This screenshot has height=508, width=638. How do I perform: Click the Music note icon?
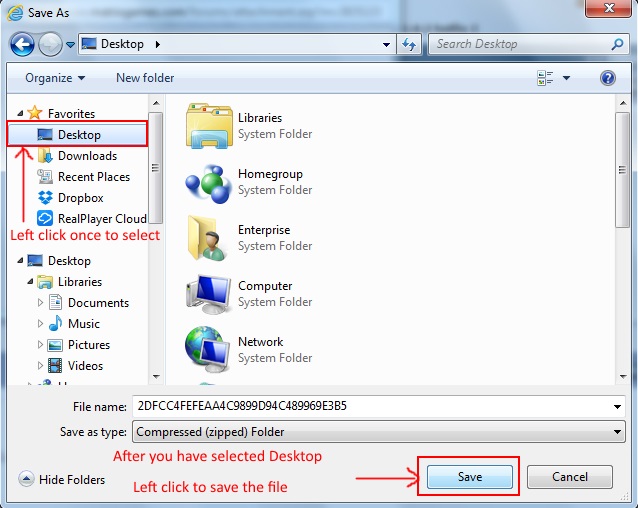point(55,323)
